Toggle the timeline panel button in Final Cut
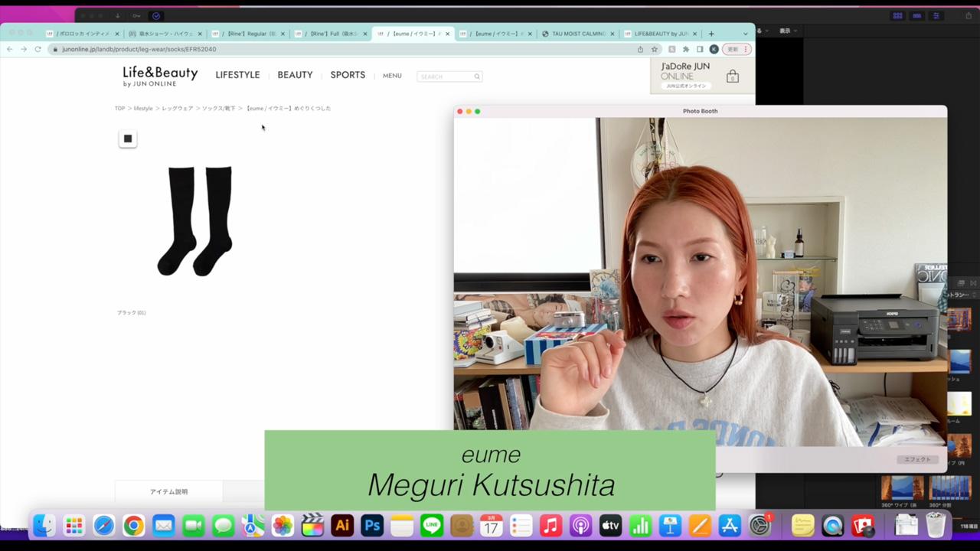 (x=917, y=16)
